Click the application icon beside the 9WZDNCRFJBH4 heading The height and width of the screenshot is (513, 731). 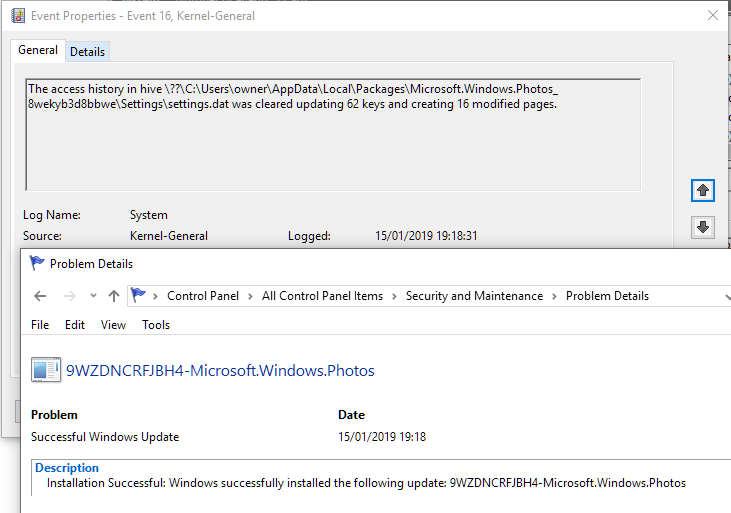(x=46, y=370)
